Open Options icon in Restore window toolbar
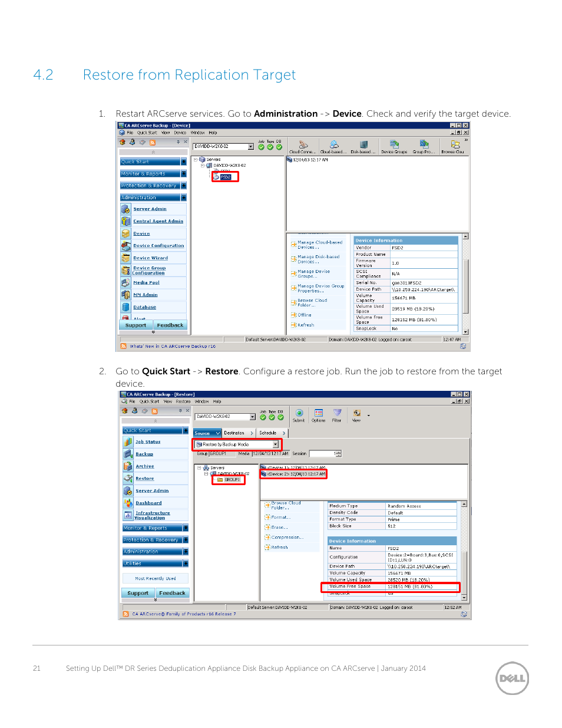 coord(319,413)
